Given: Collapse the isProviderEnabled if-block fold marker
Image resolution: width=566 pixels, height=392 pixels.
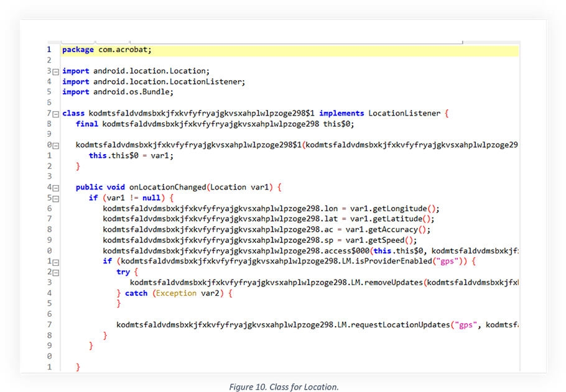Looking at the screenshot, I should (55, 262).
